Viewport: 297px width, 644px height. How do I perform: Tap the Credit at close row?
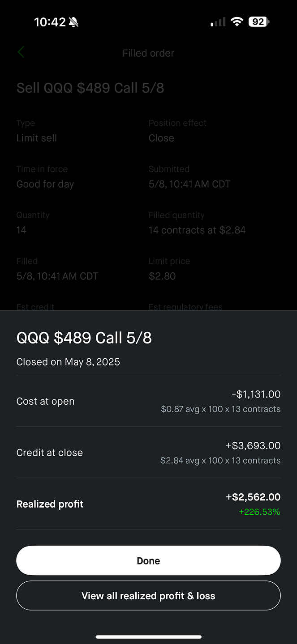[148, 453]
